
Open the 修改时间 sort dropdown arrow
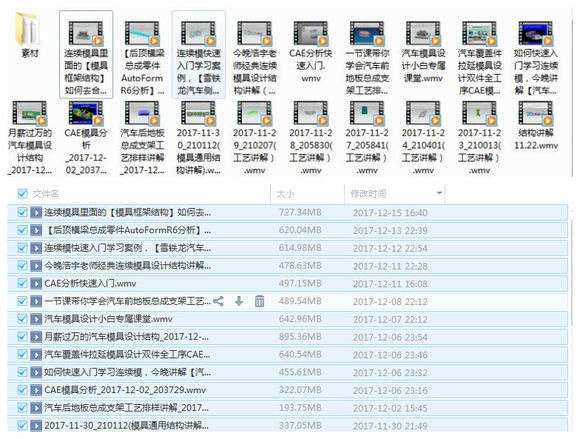coord(439,193)
